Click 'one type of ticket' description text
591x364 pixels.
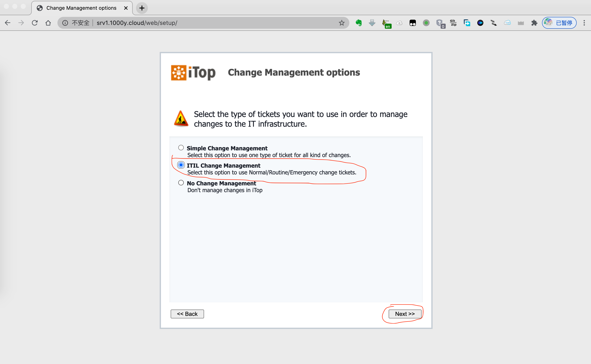pyautogui.click(x=269, y=155)
